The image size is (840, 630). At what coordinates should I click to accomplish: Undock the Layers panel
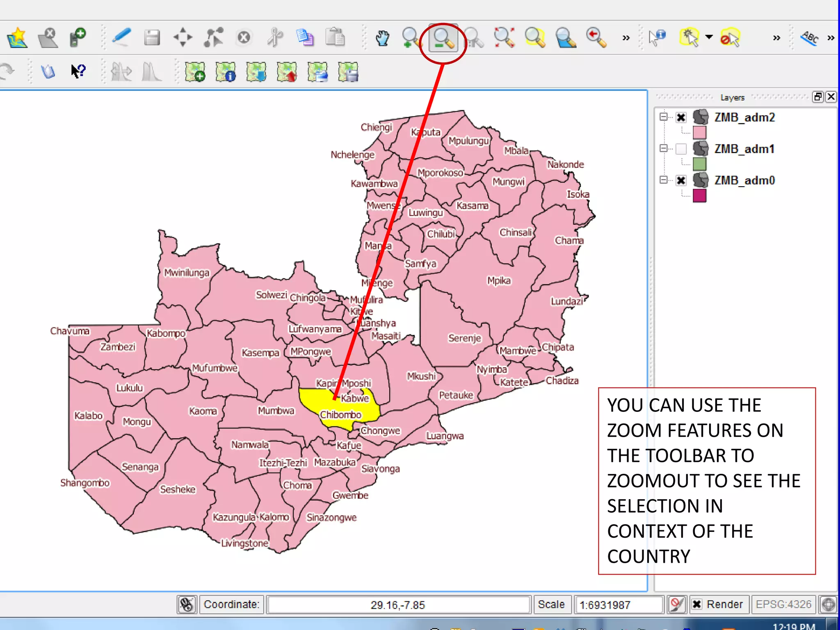click(x=818, y=97)
